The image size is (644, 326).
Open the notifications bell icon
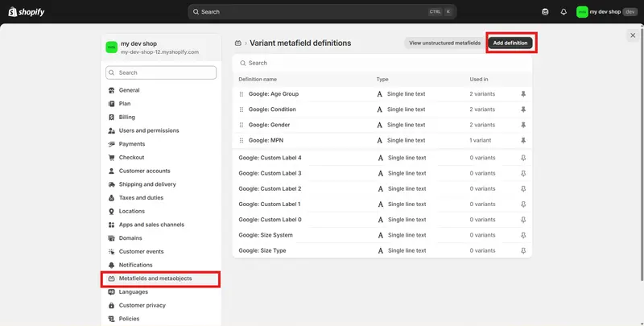[563, 12]
